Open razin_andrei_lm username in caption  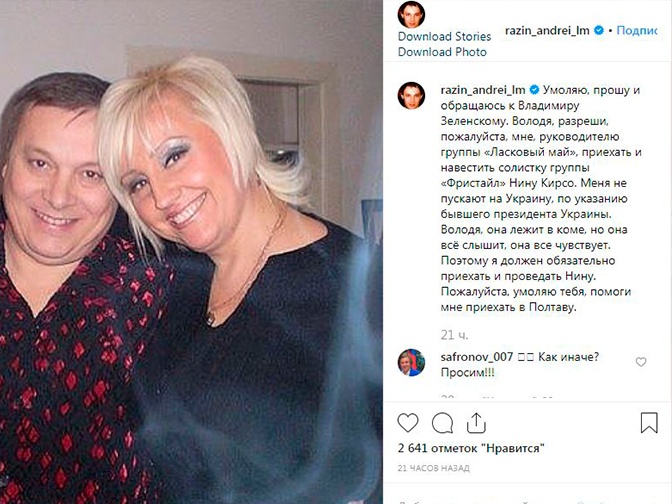483,90
